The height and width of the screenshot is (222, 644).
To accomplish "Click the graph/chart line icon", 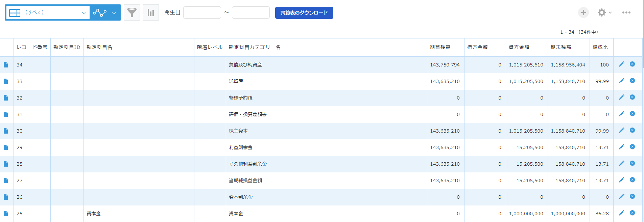I will [100, 13].
